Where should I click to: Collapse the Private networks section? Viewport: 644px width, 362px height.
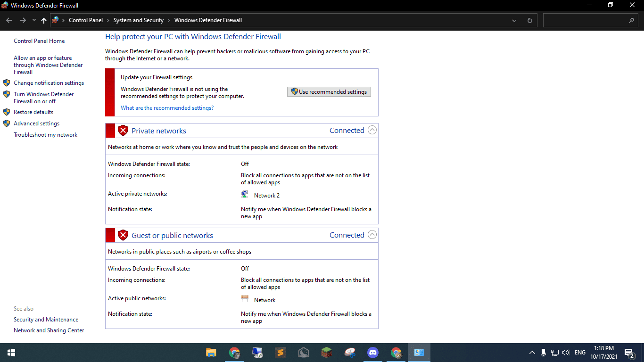pos(372,130)
